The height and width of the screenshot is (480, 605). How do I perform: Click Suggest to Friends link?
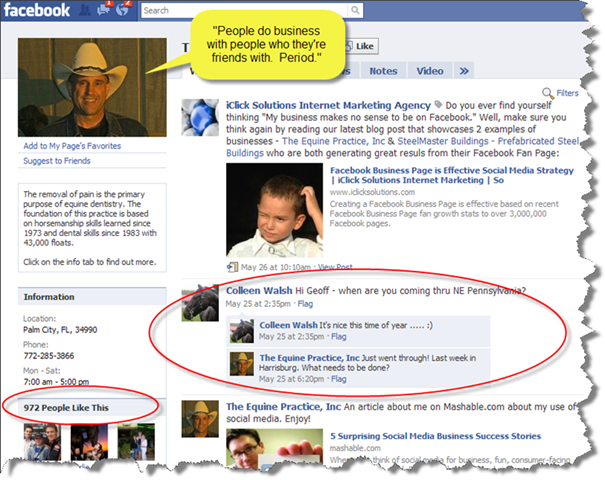(x=57, y=161)
